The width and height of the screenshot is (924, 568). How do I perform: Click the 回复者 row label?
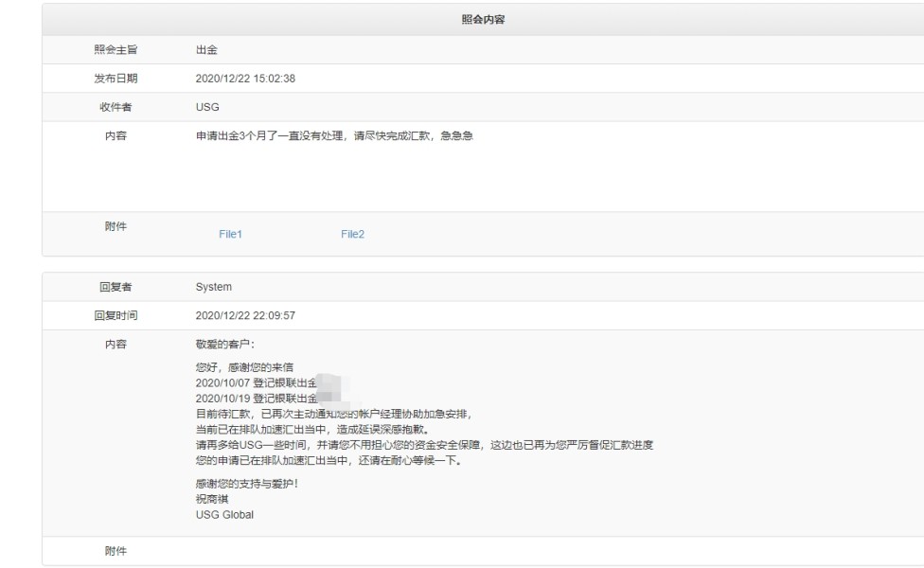115,287
